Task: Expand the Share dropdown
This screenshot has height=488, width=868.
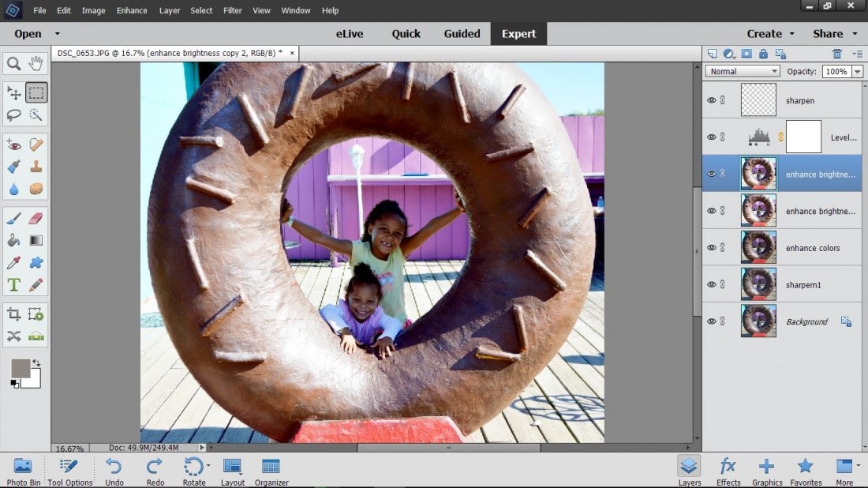Action: coord(855,34)
